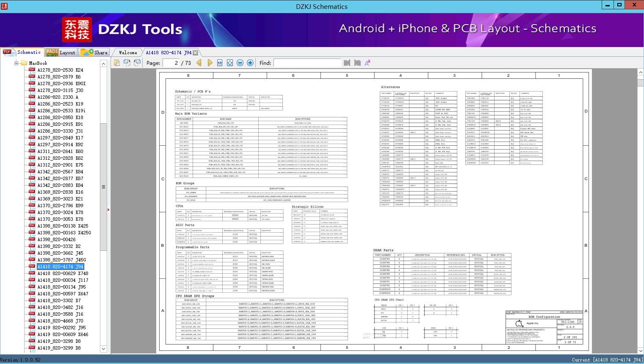The height and width of the screenshot is (364, 644).
Task: Open A1297_820-2849 K17 schematic
Action: coord(60,138)
